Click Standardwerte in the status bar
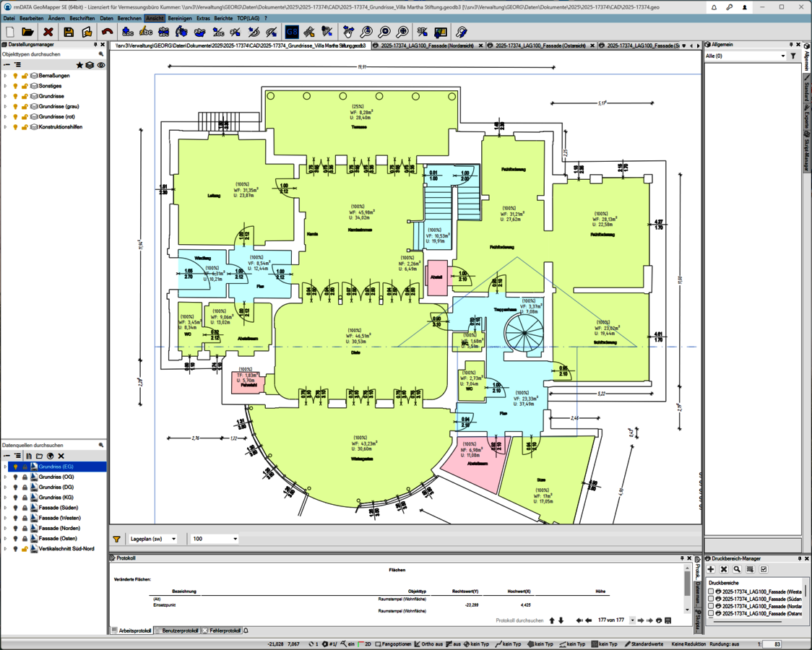The image size is (812, 650). (x=644, y=643)
